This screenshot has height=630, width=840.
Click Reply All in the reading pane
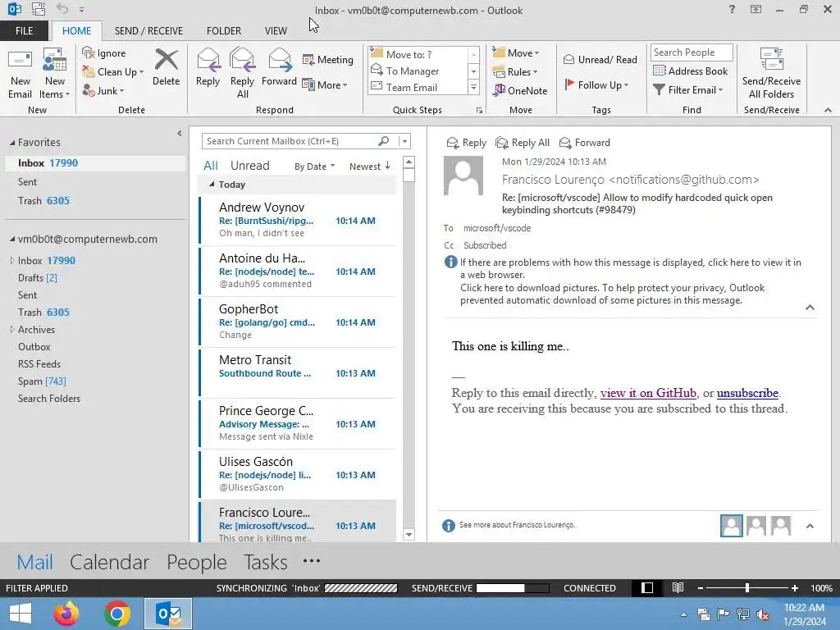(x=523, y=143)
